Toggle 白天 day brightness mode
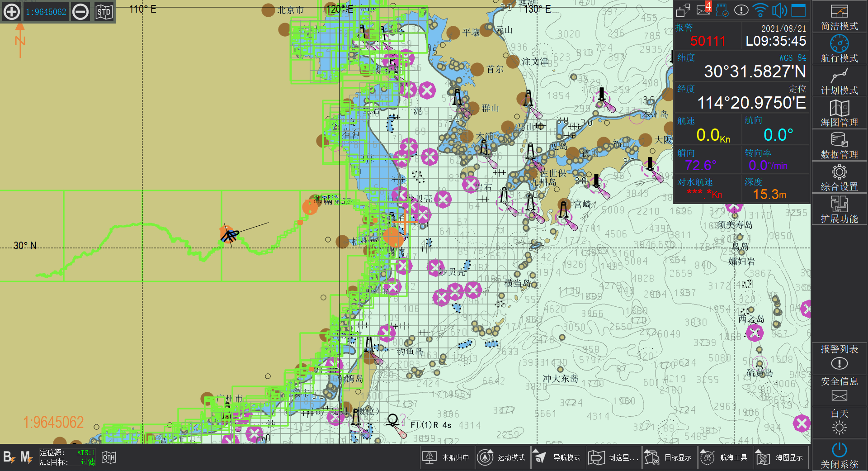 (839, 422)
